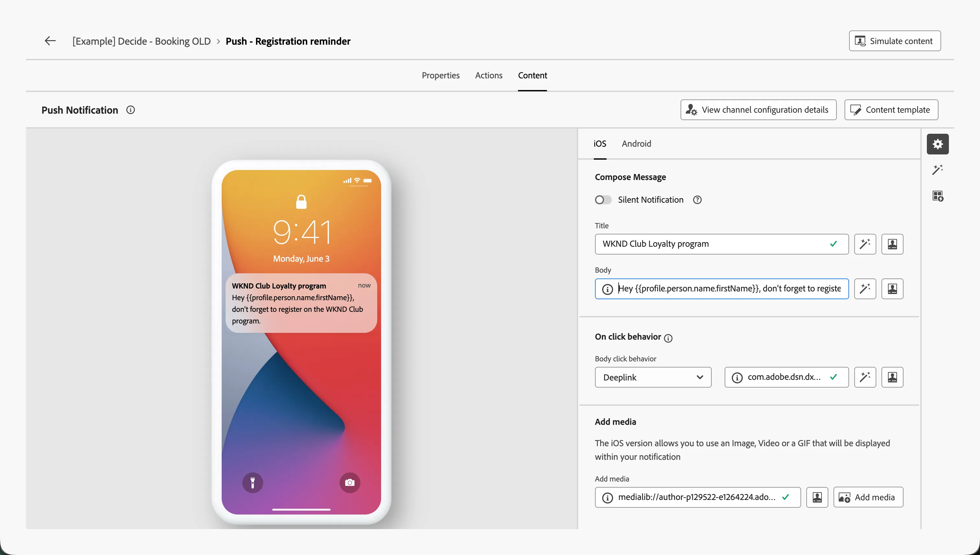Screen dimensions: 980x555
Task: Open the content experiment icon in right rail
Action: pos(938,196)
